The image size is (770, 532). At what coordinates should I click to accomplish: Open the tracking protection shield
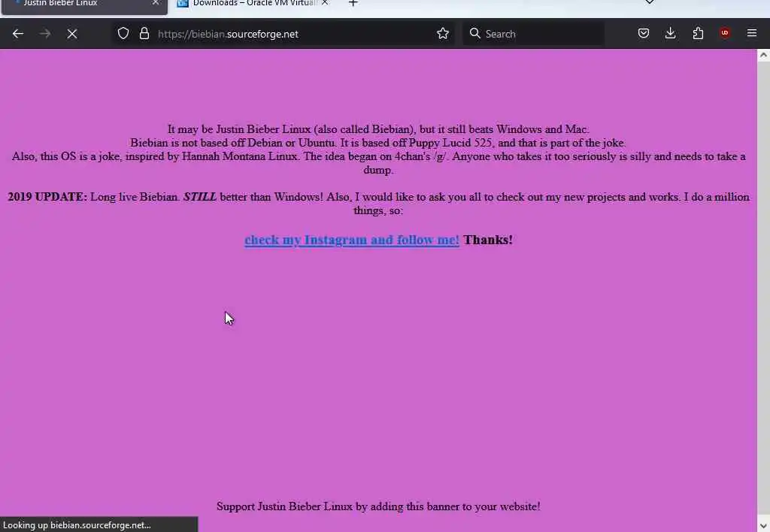[123, 33]
